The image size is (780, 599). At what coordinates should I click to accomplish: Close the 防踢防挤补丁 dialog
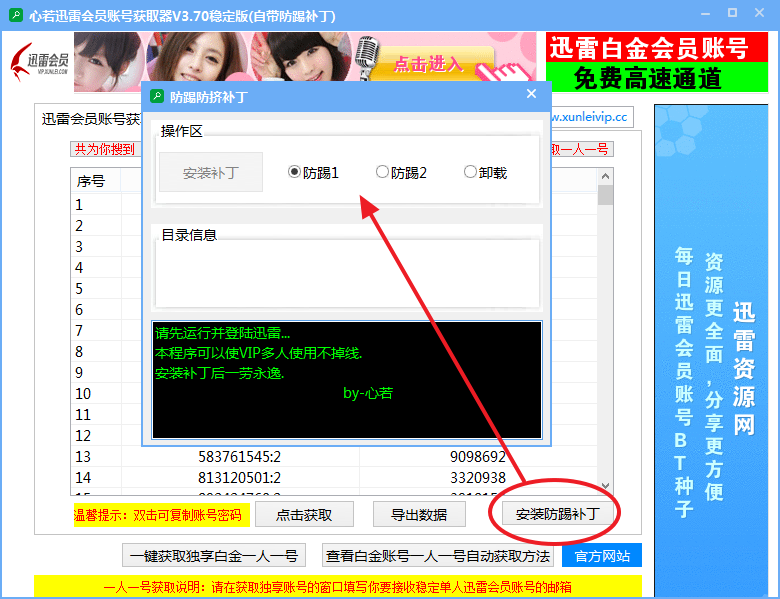531,94
